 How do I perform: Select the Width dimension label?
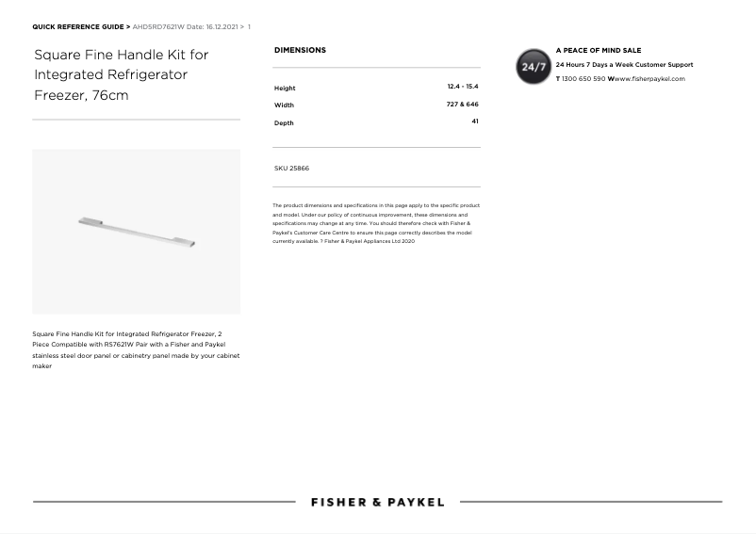click(284, 105)
